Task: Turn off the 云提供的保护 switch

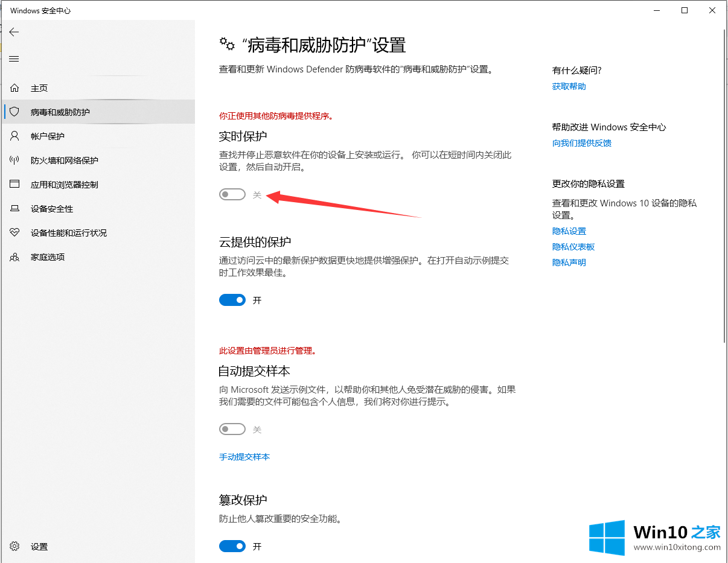Action: [232, 300]
